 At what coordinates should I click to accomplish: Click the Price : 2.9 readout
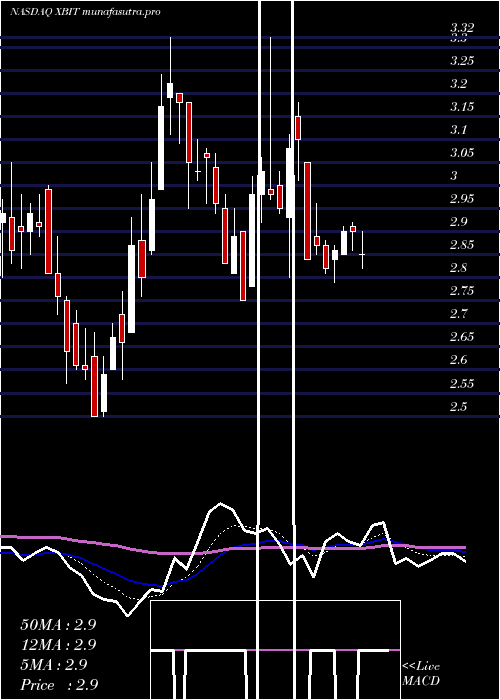pyautogui.click(x=59, y=685)
